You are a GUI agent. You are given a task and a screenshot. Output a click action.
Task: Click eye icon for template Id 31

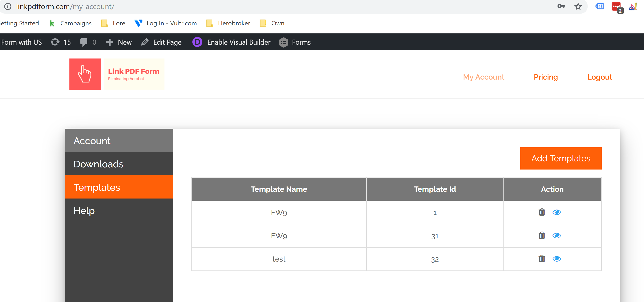556,236
